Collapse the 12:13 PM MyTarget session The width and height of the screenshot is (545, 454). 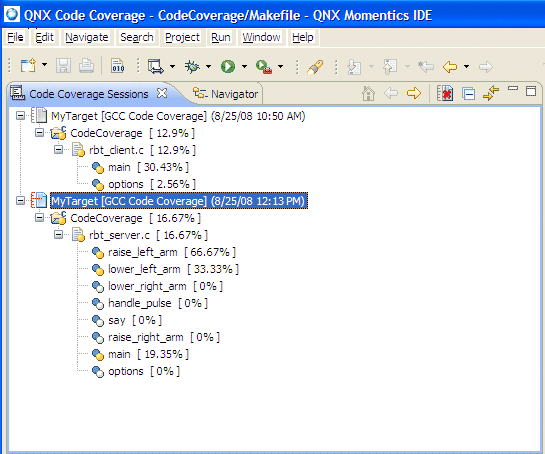pos(21,201)
